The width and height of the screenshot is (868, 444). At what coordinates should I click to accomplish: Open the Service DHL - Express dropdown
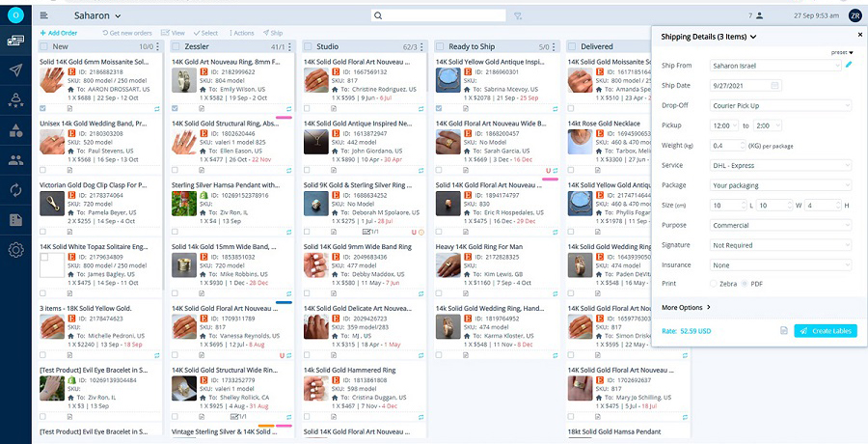coord(781,165)
